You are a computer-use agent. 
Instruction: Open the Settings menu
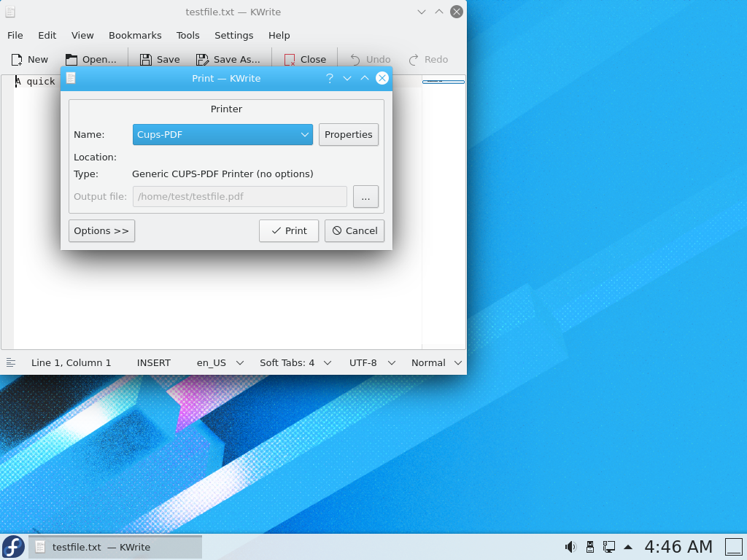[x=234, y=35]
